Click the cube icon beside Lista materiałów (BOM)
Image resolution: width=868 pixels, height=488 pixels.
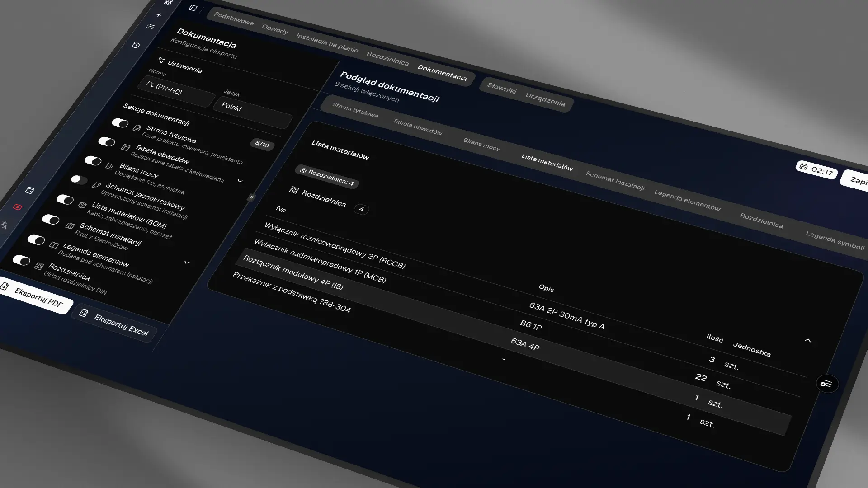point(81,206)
